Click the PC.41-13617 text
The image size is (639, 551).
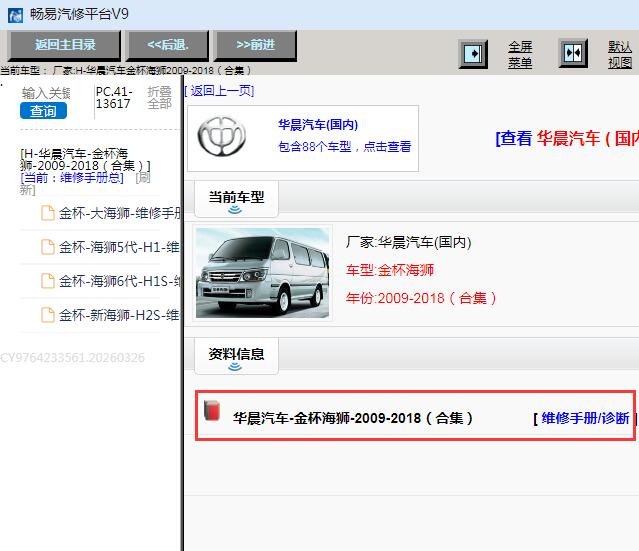click(x=114, y=97)
